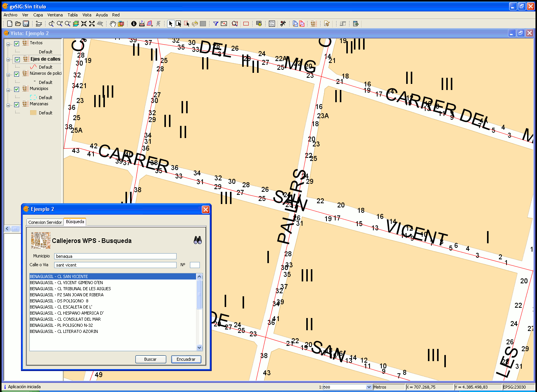This screenshot has width=537, height=392.
Task: Collapse the Textos layer node
Action: pyautogui.click(x=8, y=44)
